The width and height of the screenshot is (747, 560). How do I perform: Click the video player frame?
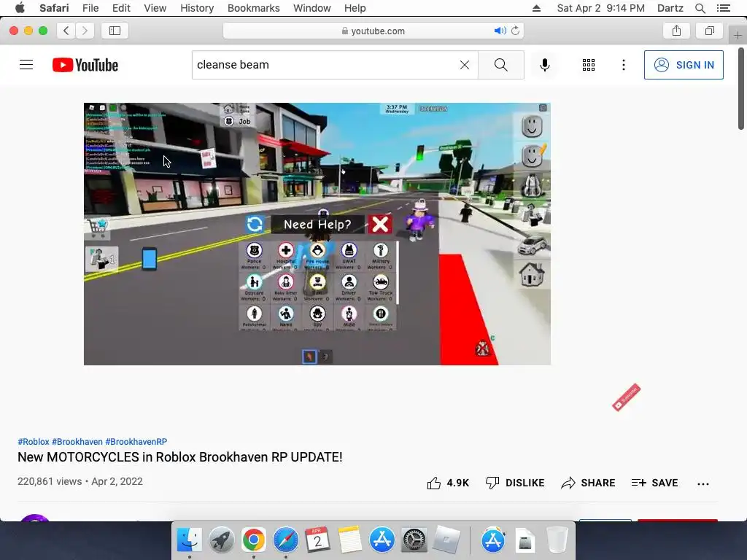(x=317, y=234)
